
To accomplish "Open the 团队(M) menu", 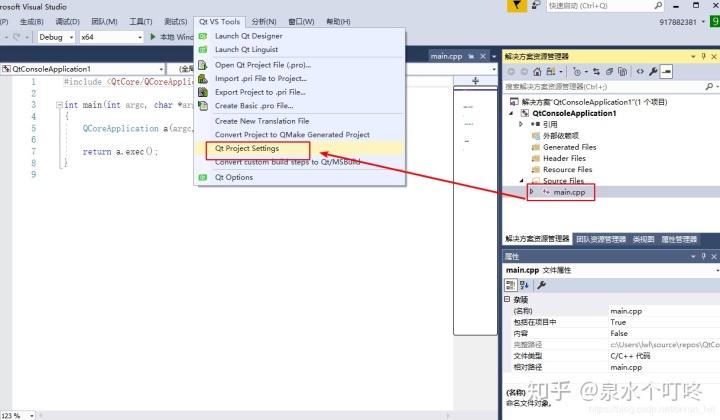I will [x=104, y=22].
